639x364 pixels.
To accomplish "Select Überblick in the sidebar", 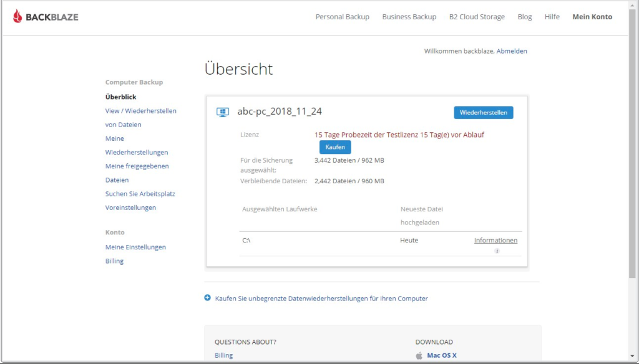I will [120, 97].
